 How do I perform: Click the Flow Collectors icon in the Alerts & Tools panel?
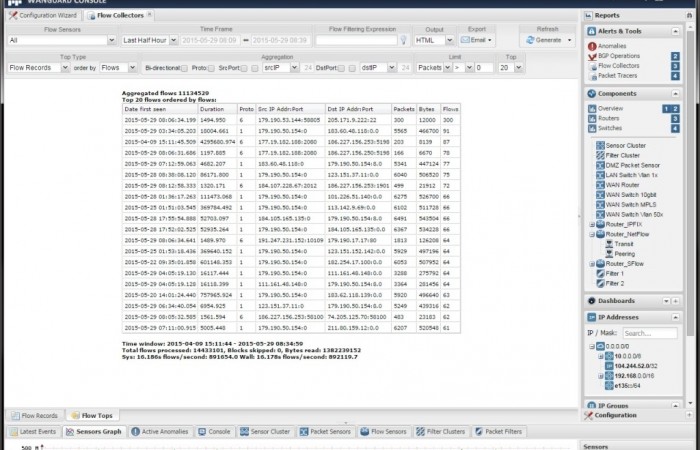pyautogui.click(x=593, y=66)
